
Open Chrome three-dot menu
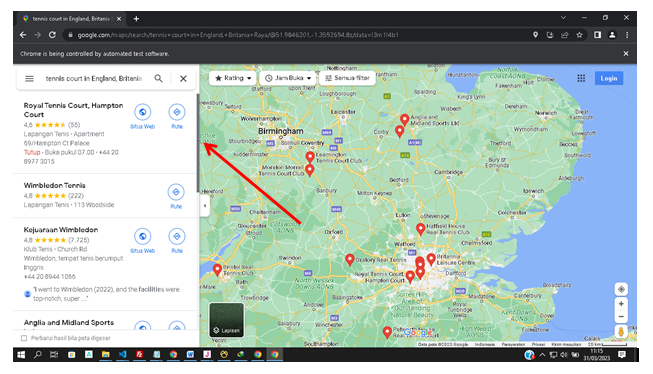click(x=627, y=35)
